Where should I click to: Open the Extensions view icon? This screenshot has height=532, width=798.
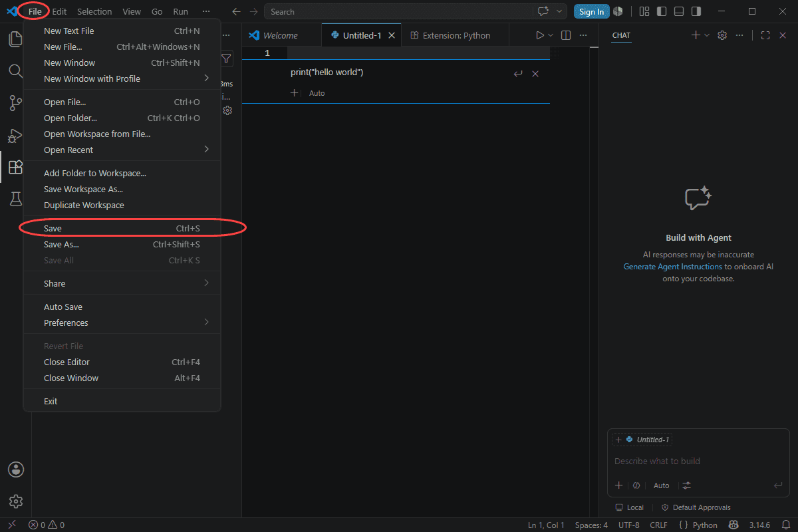click(x=15, y=167)
